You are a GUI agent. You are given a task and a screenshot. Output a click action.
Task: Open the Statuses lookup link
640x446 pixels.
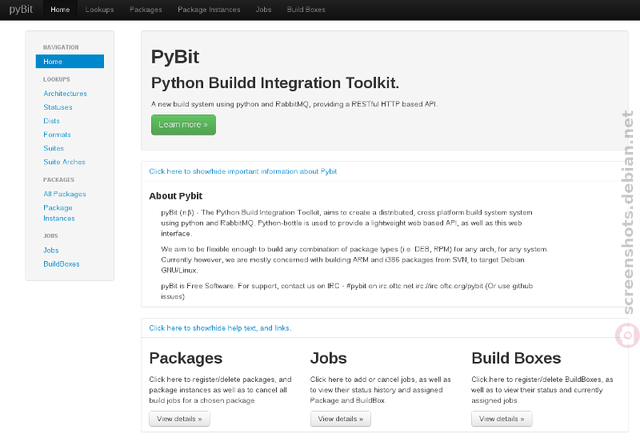click(x=58, y=107)
